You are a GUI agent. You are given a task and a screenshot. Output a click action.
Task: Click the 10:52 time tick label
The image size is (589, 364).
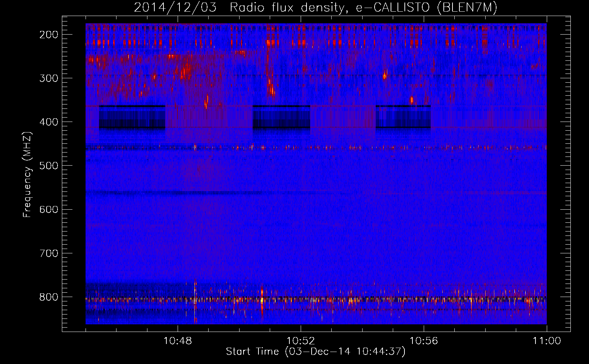pyautogui.click(x=301, y=341)
